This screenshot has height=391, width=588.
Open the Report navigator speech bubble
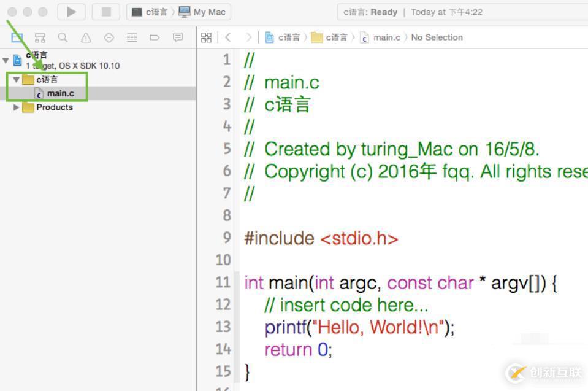tap(177, 37)
